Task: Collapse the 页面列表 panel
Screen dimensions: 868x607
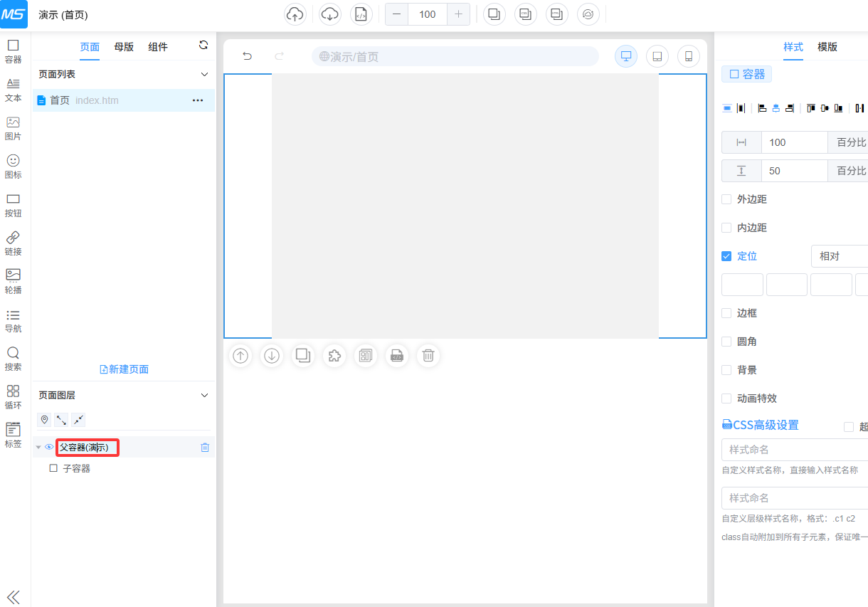Action: coord(204,74)
